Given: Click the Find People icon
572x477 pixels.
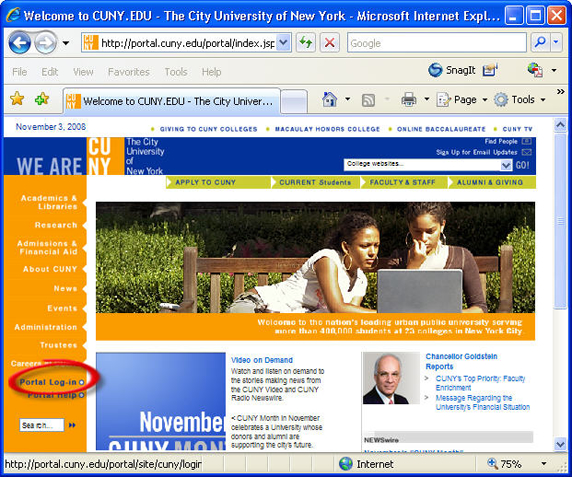Looking at the screenshot, I should pyautogui.click(x=526, y=141).
